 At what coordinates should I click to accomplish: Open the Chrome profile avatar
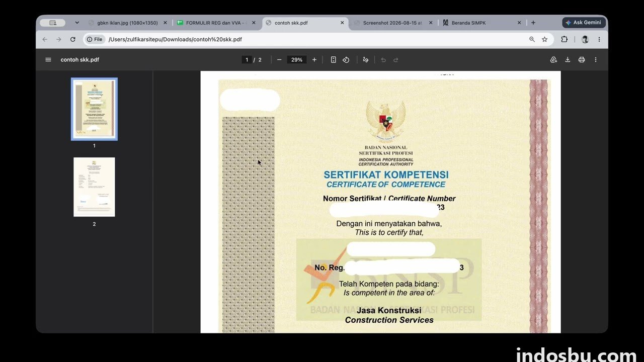[585, 39]
